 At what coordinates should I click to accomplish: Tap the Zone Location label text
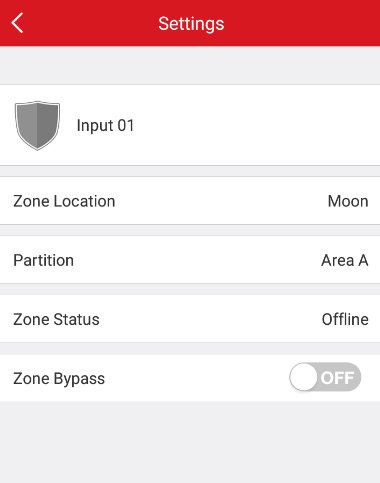click(64, 201)
